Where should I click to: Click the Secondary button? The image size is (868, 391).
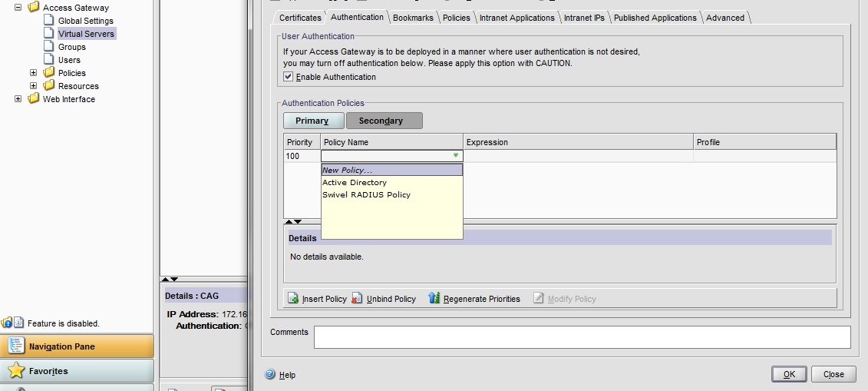[x=384, y=121]
